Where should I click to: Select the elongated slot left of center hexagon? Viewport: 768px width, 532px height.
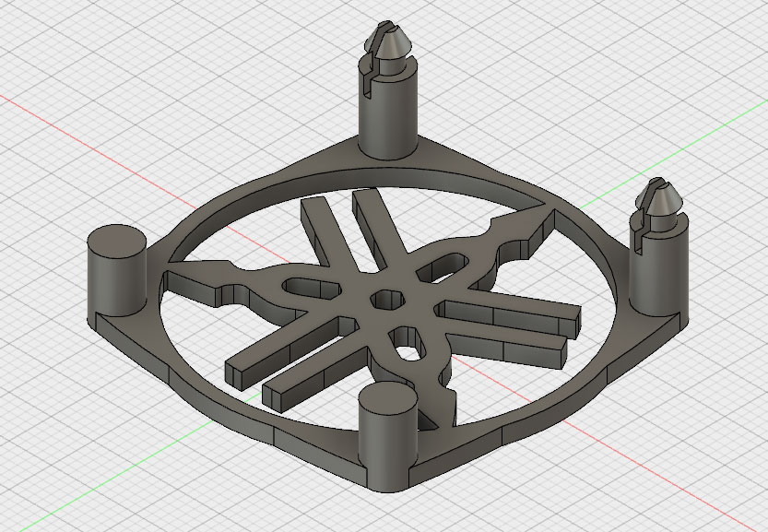[x=312, y=288]
